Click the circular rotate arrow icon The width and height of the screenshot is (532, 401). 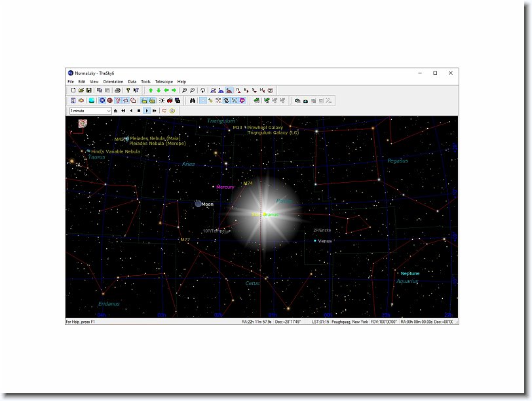202,90
